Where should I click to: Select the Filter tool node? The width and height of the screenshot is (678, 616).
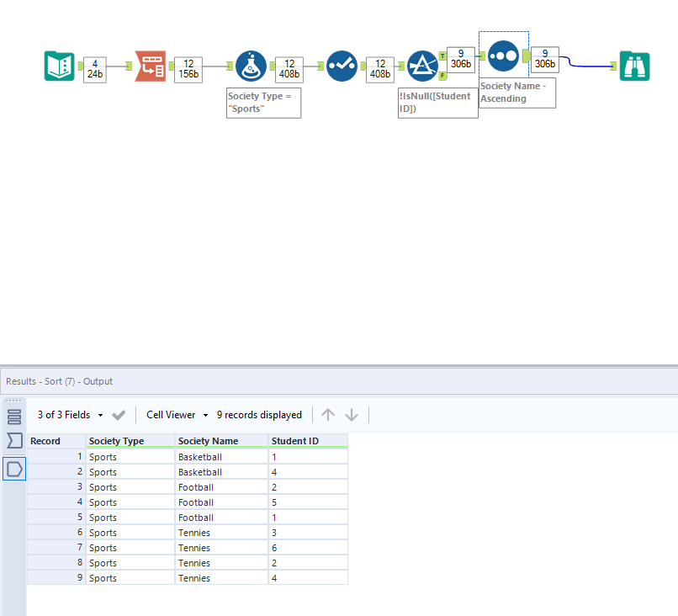point(422,66)
